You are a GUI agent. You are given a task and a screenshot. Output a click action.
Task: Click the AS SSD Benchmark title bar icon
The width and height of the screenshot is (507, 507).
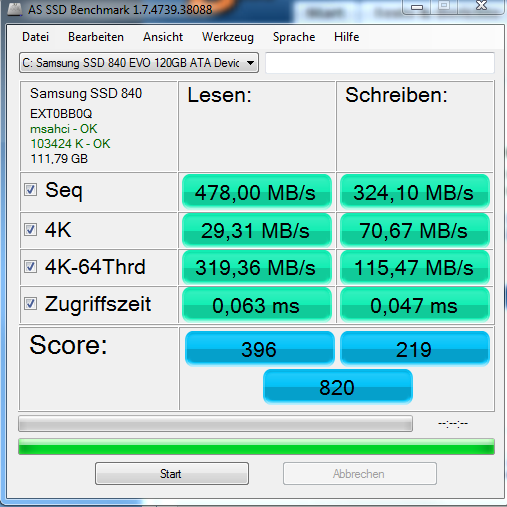click(15, 9)
